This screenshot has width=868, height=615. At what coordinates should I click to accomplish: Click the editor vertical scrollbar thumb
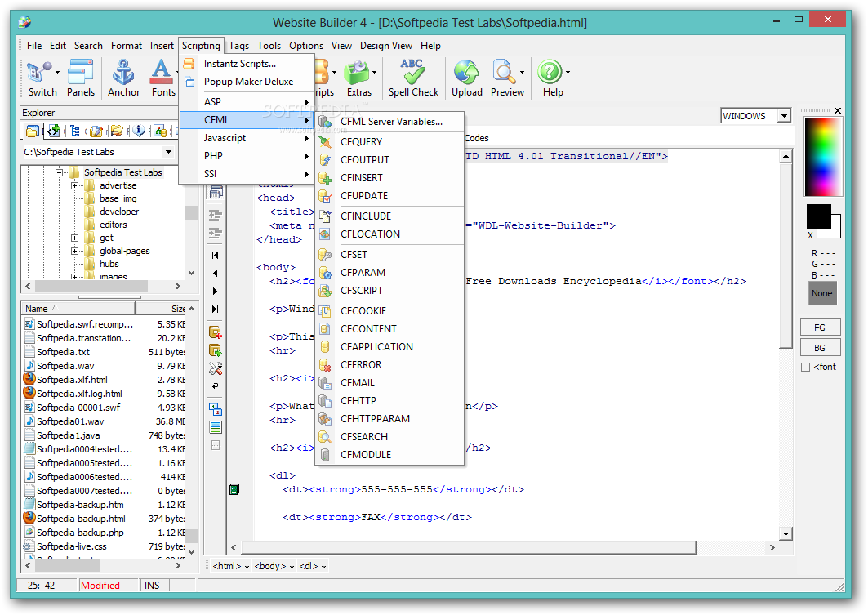[x=786, y=256]
